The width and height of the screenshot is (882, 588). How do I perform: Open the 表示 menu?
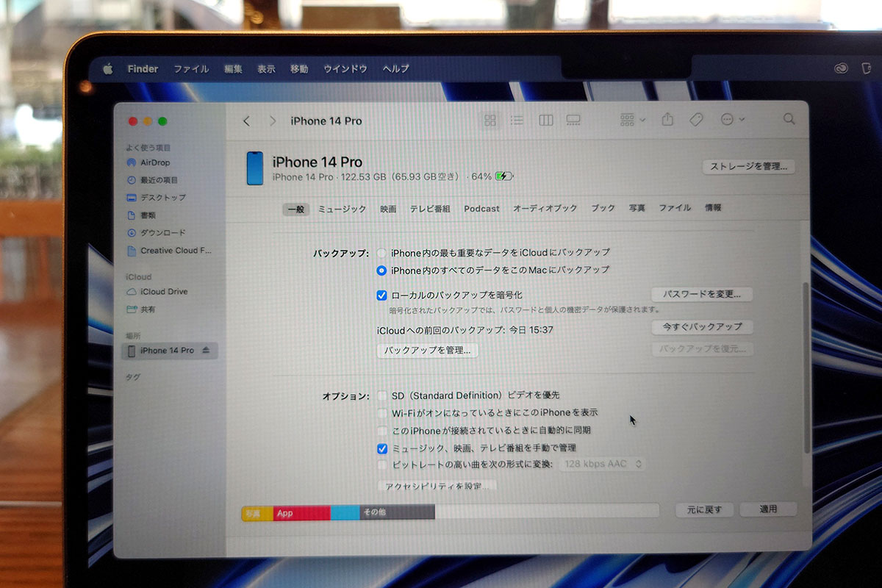266,69
